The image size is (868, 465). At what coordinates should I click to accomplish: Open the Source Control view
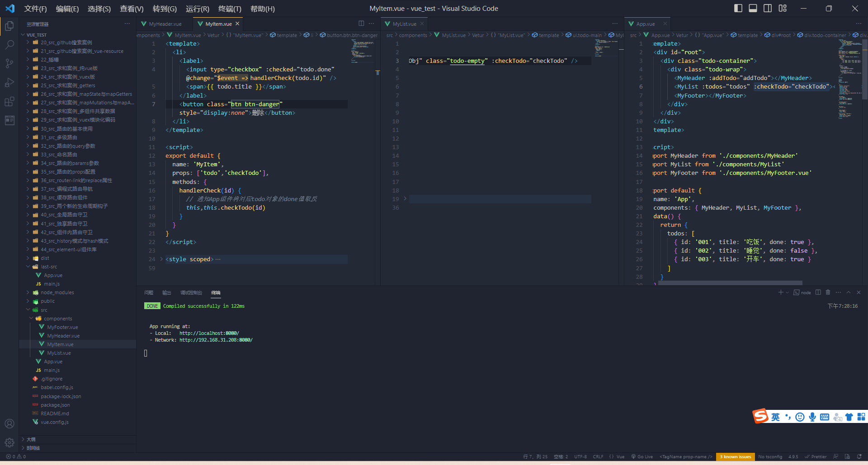[x=9, y=64]
